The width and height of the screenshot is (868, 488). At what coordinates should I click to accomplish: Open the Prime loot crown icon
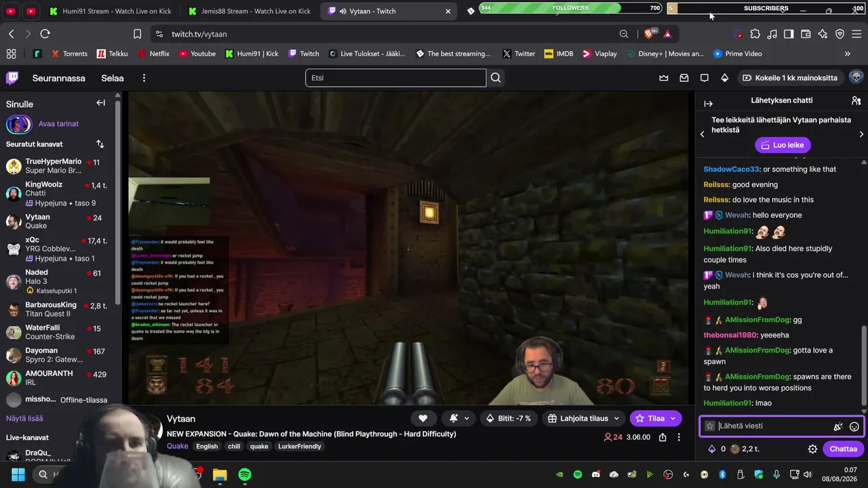[664, 78]
